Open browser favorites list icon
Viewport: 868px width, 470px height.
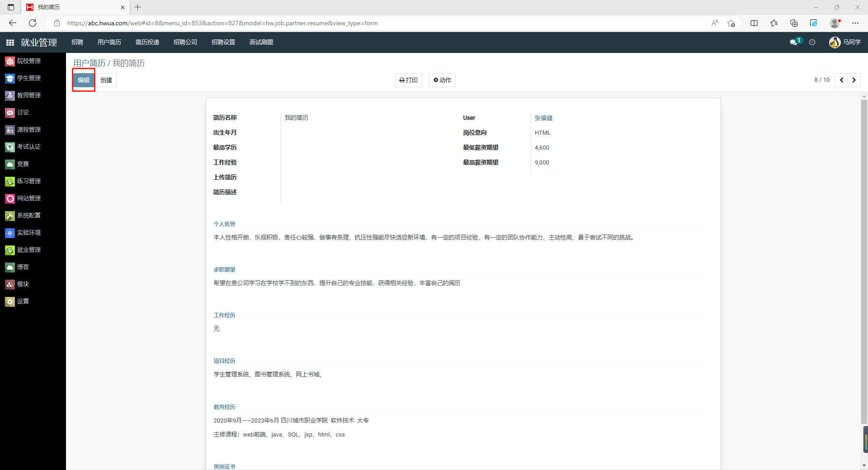(x=774, y=23)
